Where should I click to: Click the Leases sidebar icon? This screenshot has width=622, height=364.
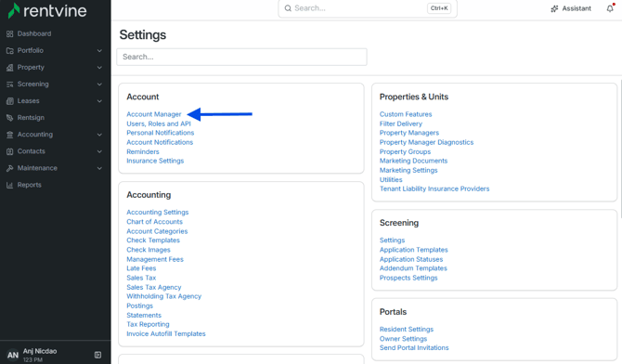[x=10, y=101]
